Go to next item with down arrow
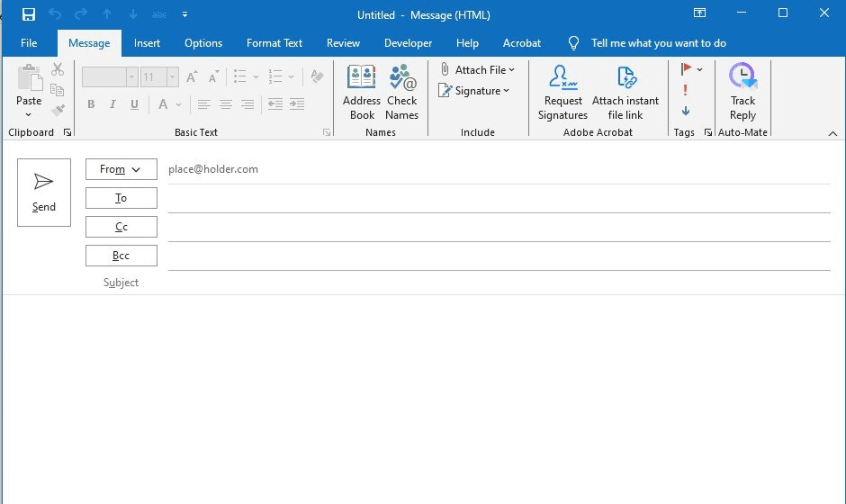The width and height of the screenshot is (846, 504). point(132,14)
